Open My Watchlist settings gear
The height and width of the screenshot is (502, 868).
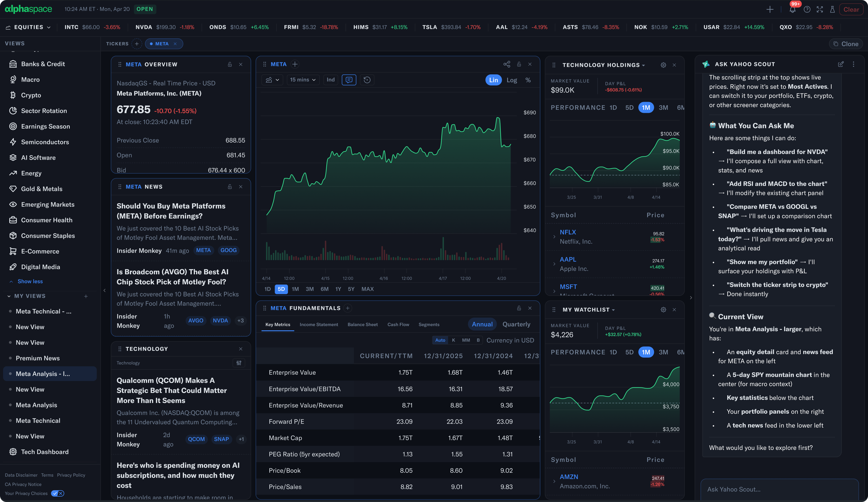click(663, 310)
